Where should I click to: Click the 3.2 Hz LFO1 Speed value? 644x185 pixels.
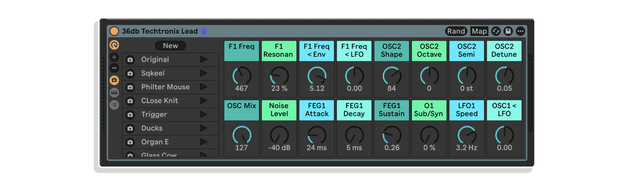(x=467, y=147)
